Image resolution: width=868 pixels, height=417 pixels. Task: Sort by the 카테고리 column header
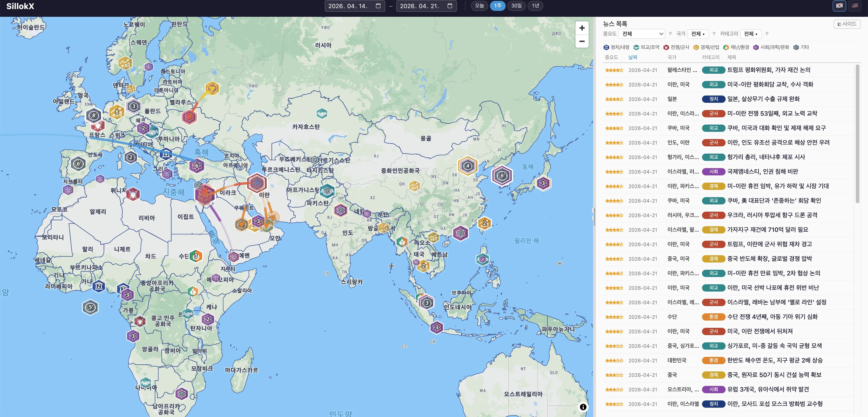click(x=711, y=57)
